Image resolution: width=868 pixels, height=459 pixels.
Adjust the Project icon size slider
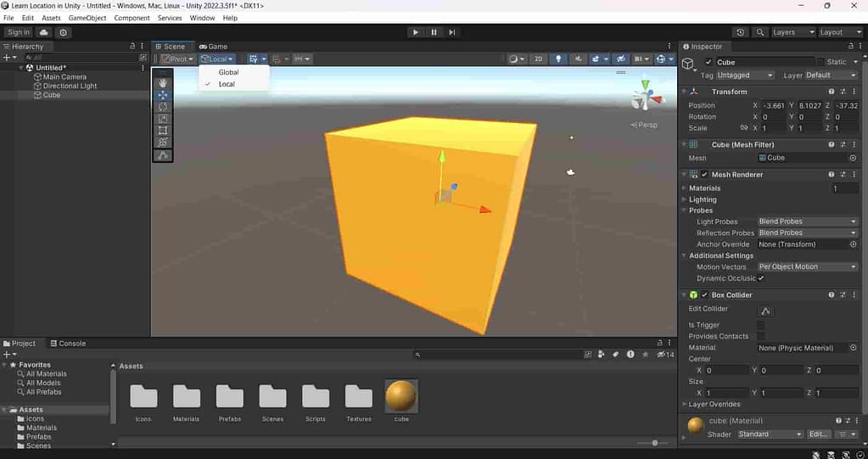pyautogui.click(x=654, y=443)
